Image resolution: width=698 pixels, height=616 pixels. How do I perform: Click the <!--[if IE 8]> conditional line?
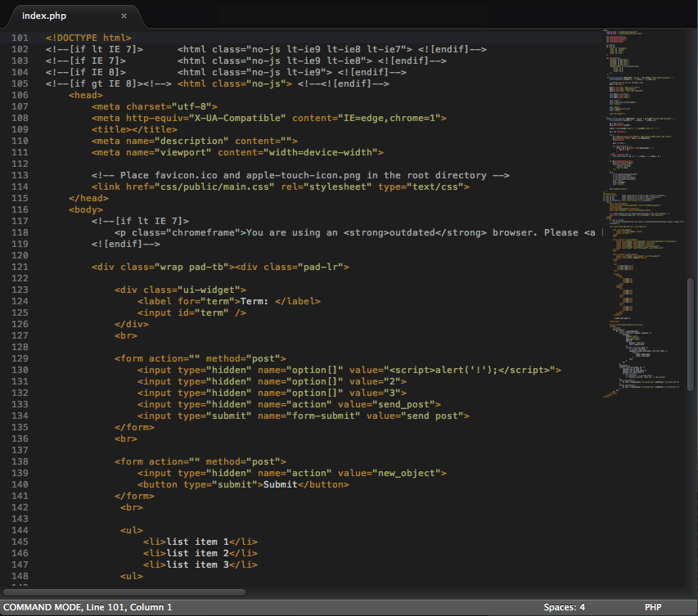226,72
